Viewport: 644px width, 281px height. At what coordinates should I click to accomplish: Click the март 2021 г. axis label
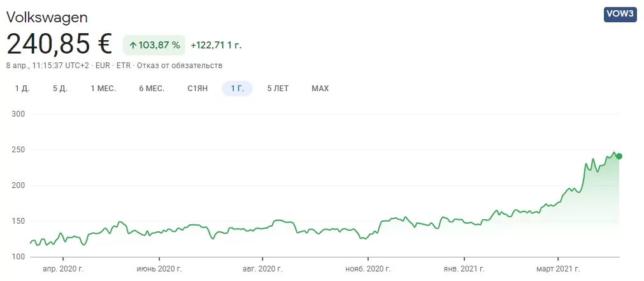[558, 270]
